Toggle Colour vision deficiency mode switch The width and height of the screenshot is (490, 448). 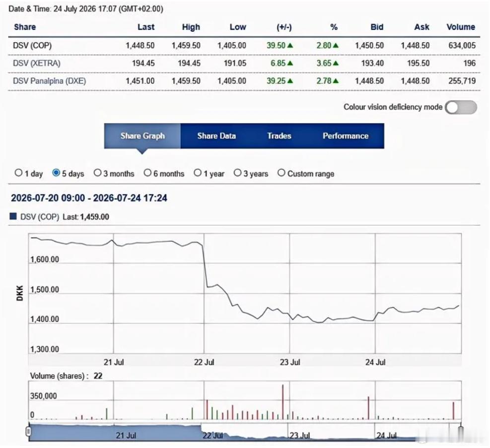tap(461, 107)
